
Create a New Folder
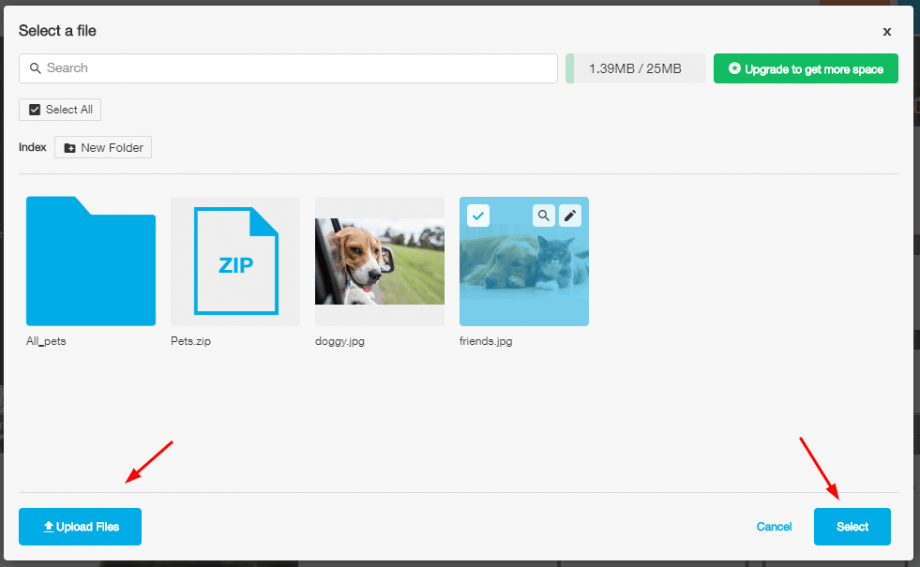[x=103, y=147]
